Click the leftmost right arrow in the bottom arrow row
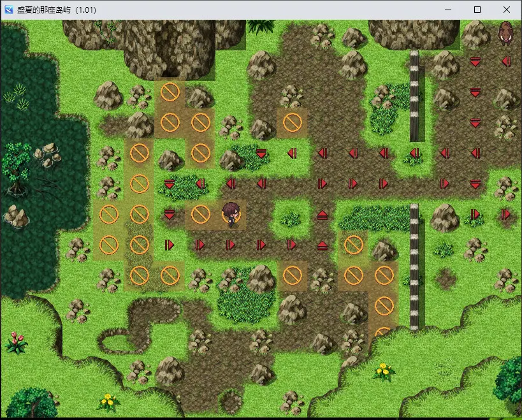 point(169,245)
